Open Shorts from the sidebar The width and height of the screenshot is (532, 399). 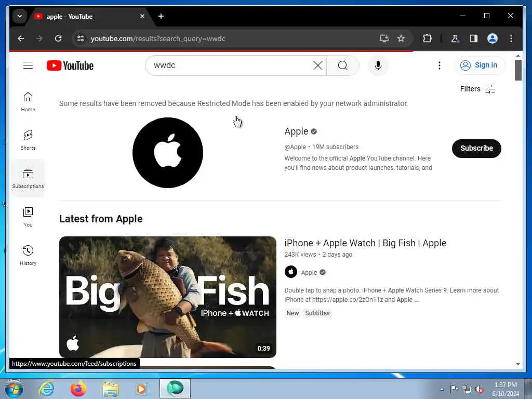(28, 140)
